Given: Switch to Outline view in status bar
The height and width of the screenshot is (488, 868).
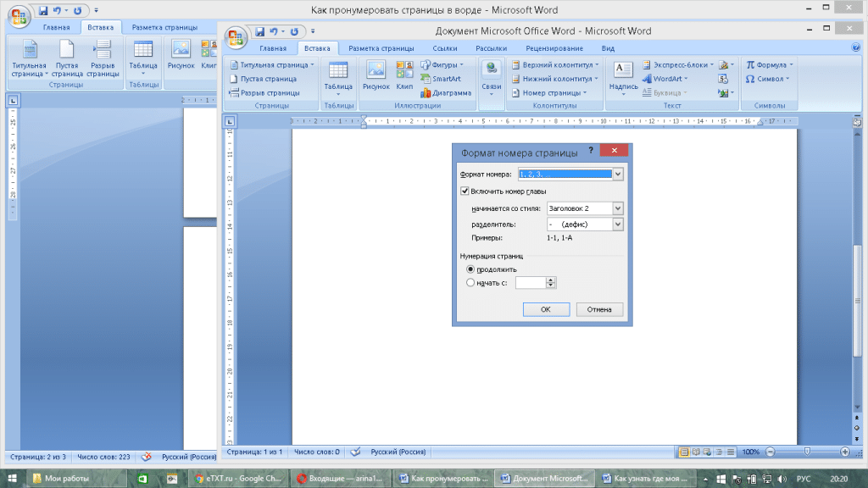Looking at the screenshot, I should coord(719,452).
